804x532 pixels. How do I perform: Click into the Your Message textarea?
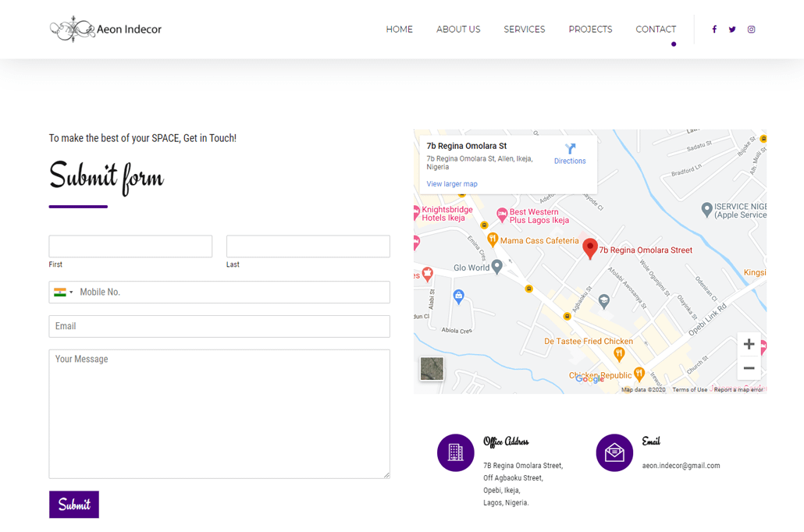click(219, 413)
